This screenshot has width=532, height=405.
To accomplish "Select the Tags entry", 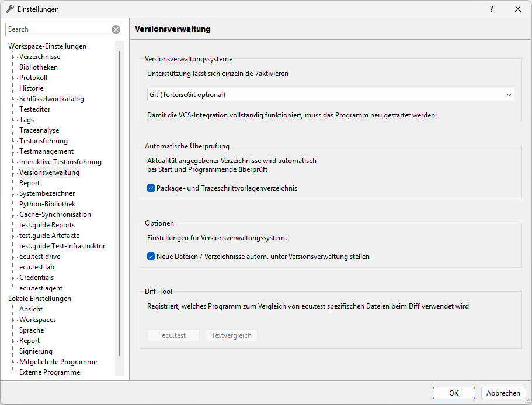I will coord(26,120).
